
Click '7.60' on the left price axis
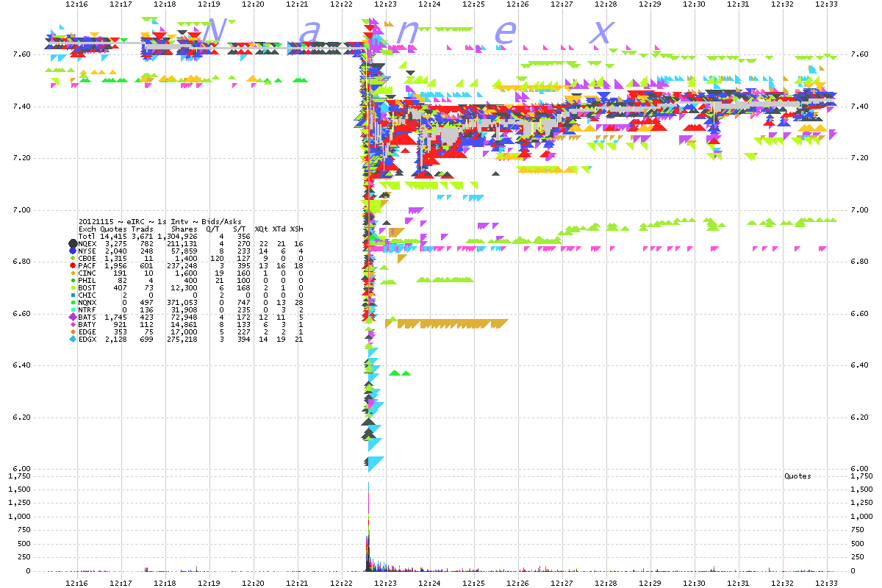tap(24, 54)
